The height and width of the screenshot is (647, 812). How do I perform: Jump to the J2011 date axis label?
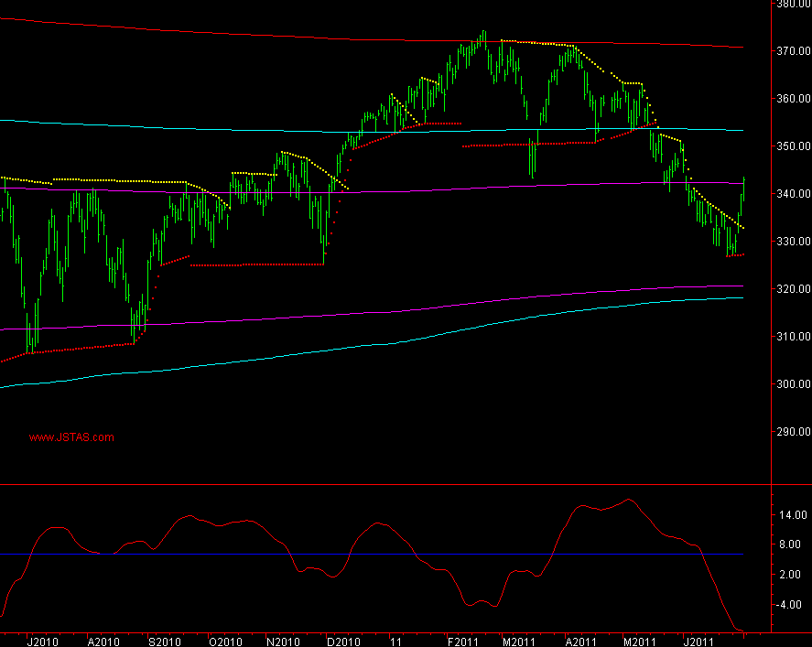tap(699, 641)
